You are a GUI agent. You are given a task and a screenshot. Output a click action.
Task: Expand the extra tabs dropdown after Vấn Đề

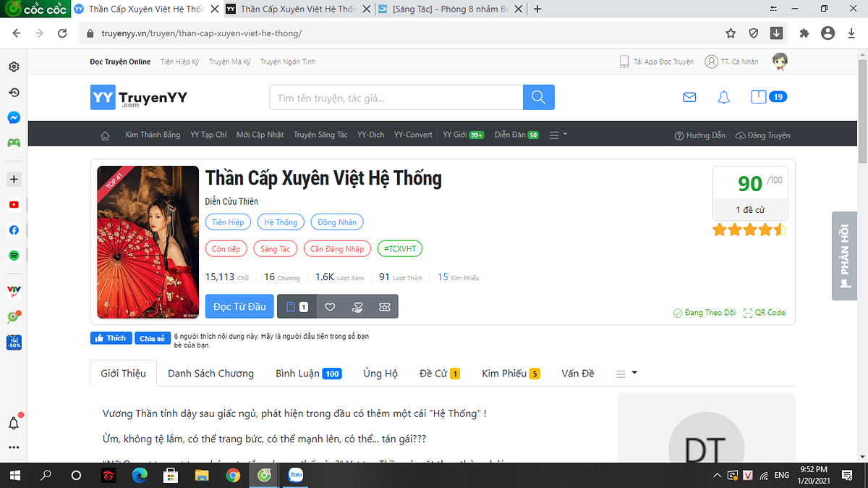pyautogui.click(x=626, y=374)
